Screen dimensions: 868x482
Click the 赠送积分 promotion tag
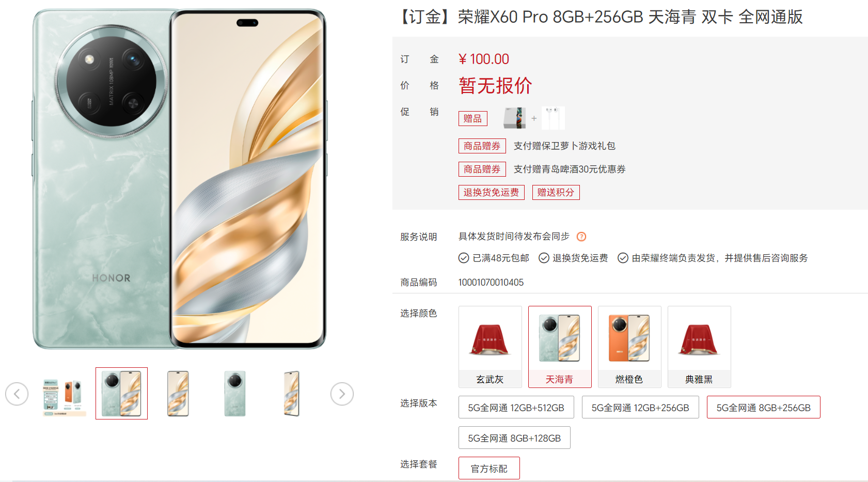point(556,192)
